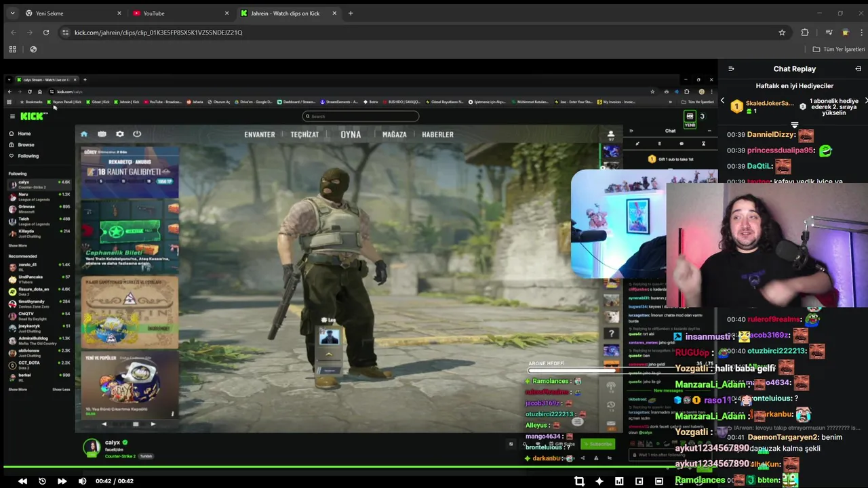The height and width of the screenshot is (488, 868).
Task: Click the TEÇHİZAT tab in the game menu
Action: click(x=304, y=134)
